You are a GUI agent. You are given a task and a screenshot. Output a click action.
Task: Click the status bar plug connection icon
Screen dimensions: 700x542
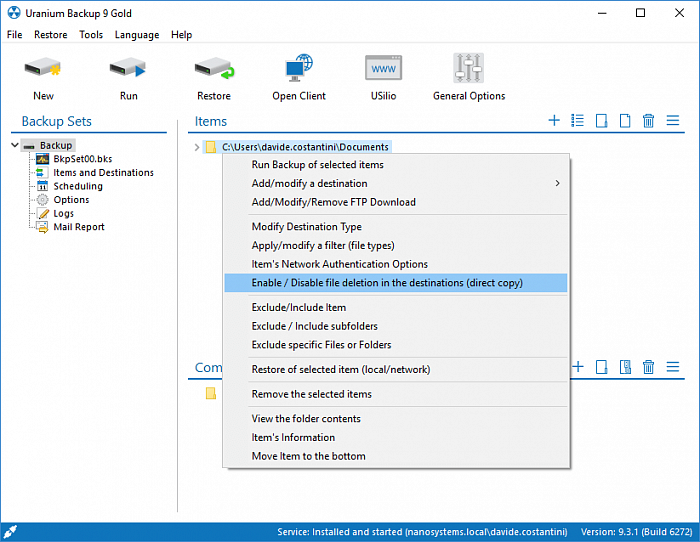10,532
